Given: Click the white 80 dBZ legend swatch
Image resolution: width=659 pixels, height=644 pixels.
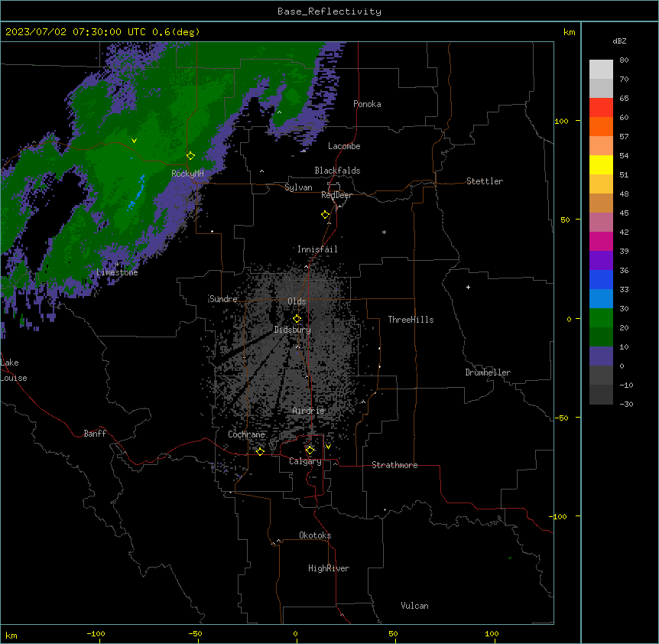Looking at the screenshot, I should click(601, 69).
